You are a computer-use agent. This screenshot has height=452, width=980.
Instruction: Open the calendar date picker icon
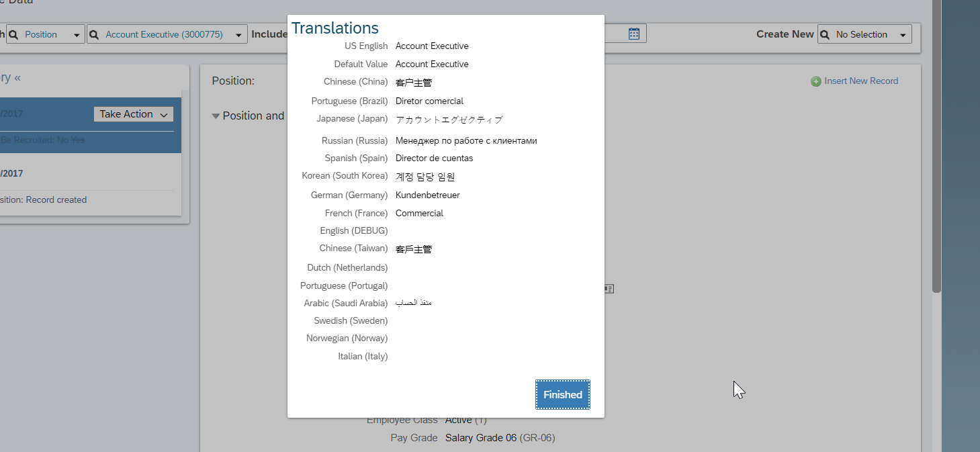tap(634, 34)
